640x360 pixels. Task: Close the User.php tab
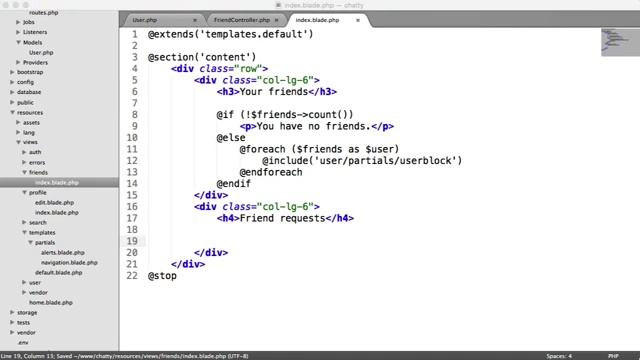(195, 20)
